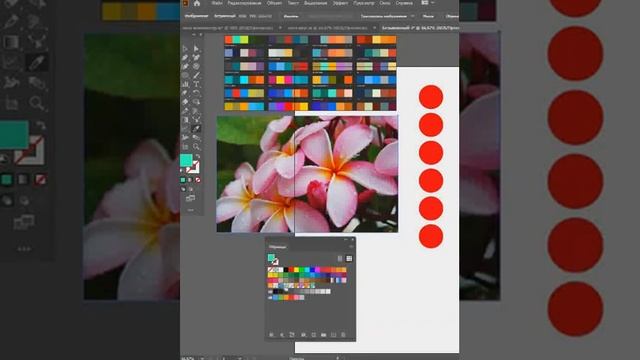The height and width of the screenshot is (360, 640).
Task: Select the bottommost red circle on artboard
Action: click(x=431, y=236)
